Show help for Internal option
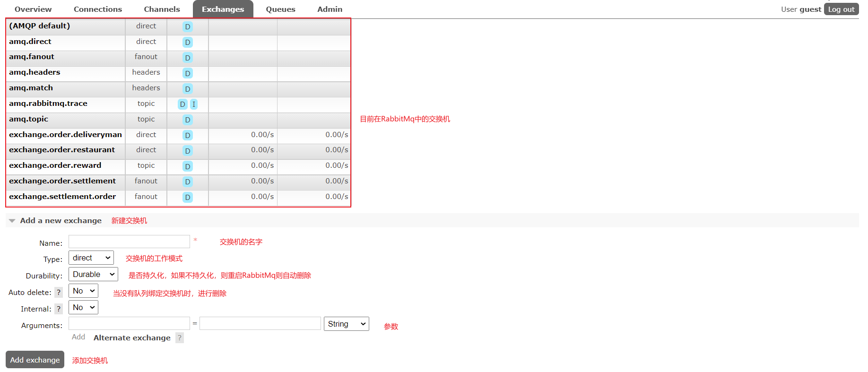This screenshot has height=372, width=868. (59, 309)
